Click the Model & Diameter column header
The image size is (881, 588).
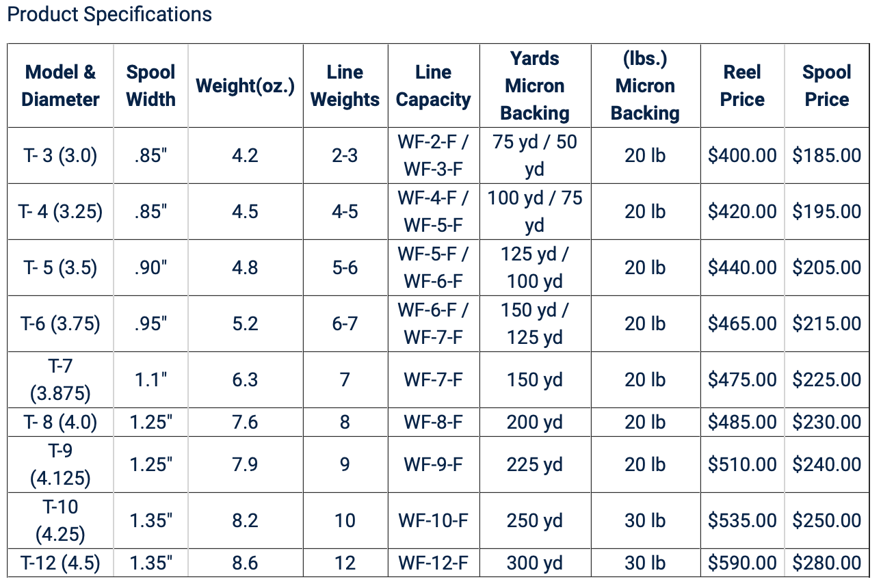coord(60,86)
